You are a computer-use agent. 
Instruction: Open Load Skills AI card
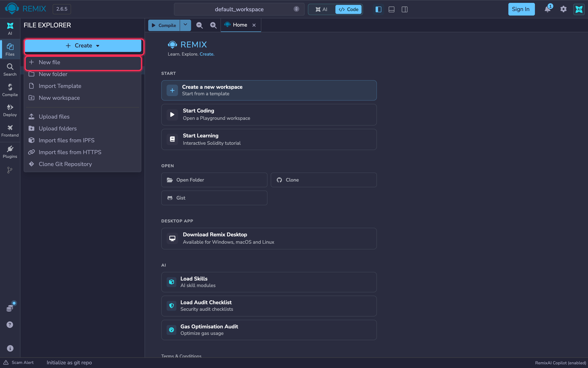click(x=269, y=282)
